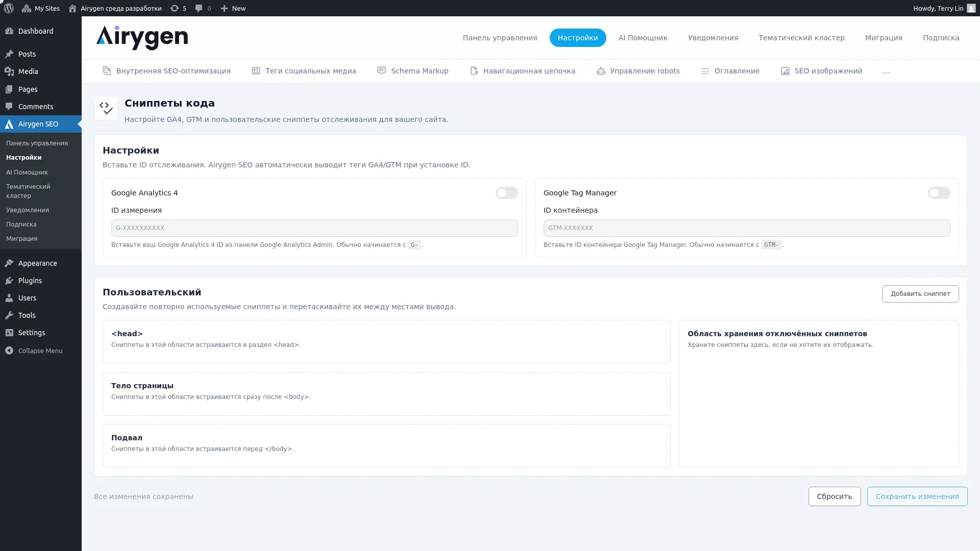
Task: Open Comments in sidebar
Action: [x=41, y=107]
